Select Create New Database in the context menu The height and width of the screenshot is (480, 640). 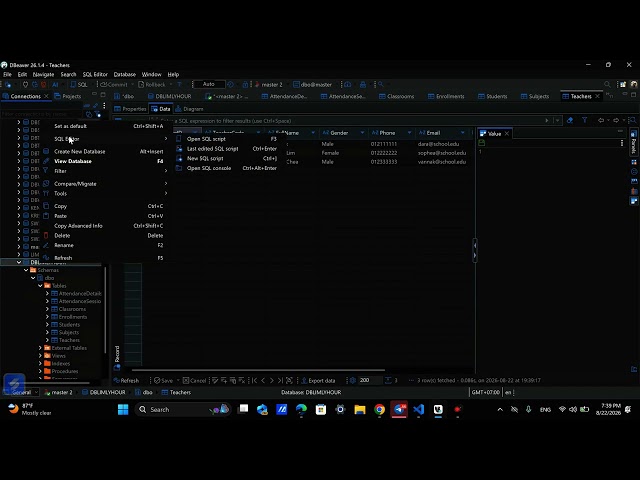[104, 151]
